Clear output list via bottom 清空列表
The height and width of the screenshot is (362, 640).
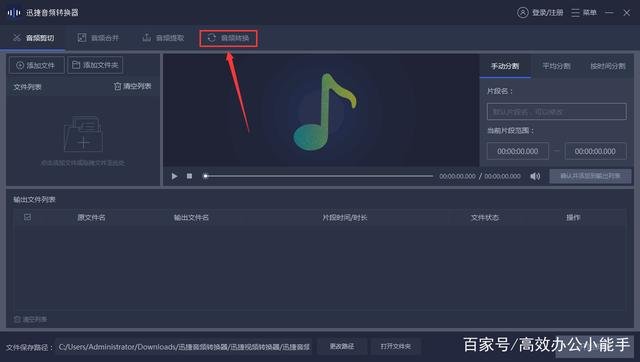[x=31, y=319]
